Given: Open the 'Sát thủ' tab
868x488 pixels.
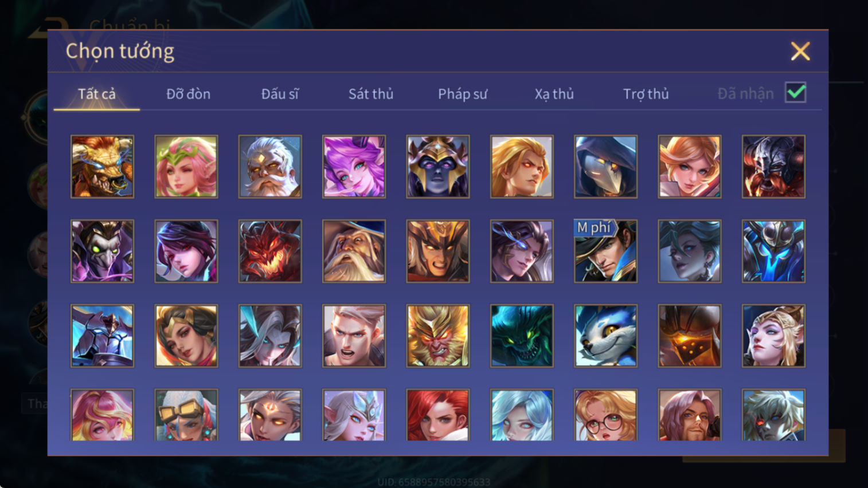Looking at the screenshot, I should [371, 94].
